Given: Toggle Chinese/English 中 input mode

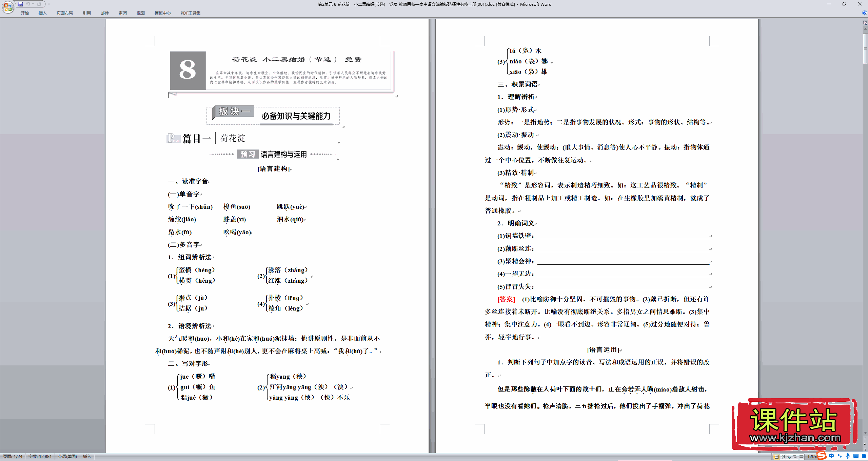Looking at the screenshot, I should pos(831,456).
